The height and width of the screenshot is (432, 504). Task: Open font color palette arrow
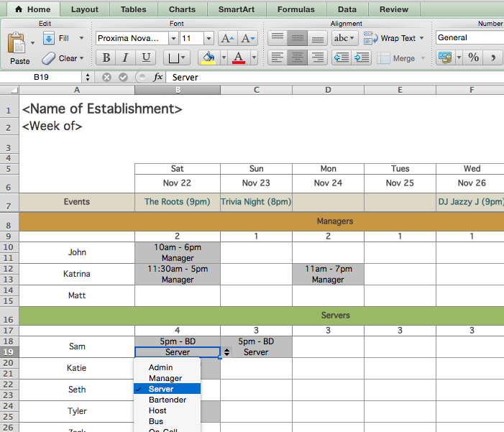tap(254, 58)
